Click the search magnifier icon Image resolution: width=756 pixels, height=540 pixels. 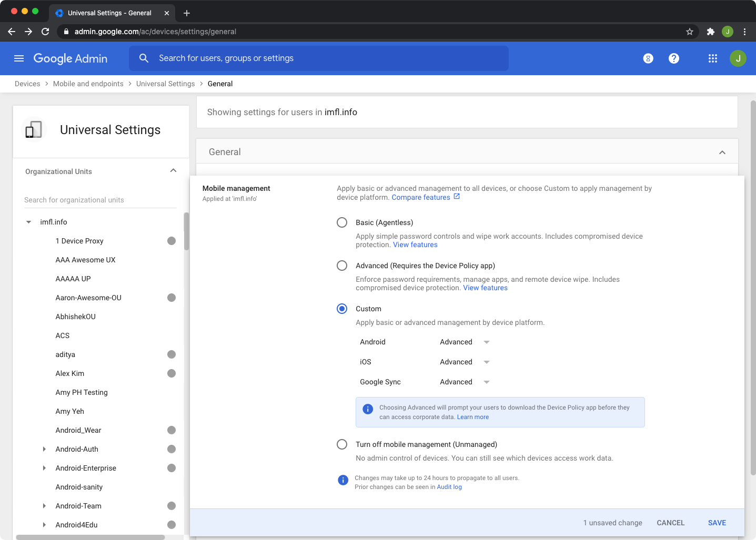144,58
